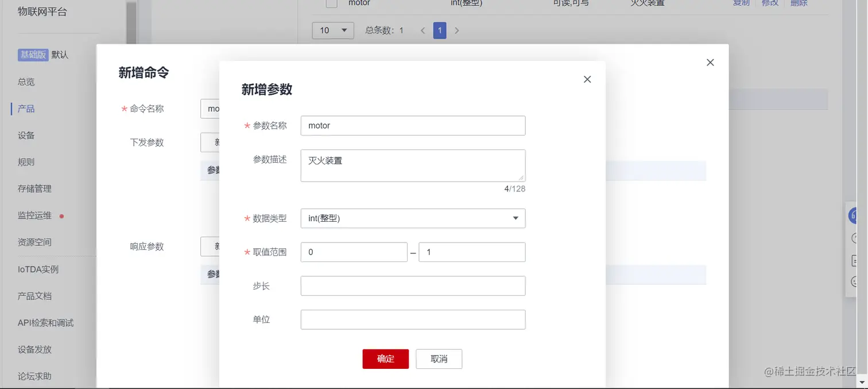
Task: Open 总览 in the sidebar
Action: pyautogui.click(x=26, y=82)
